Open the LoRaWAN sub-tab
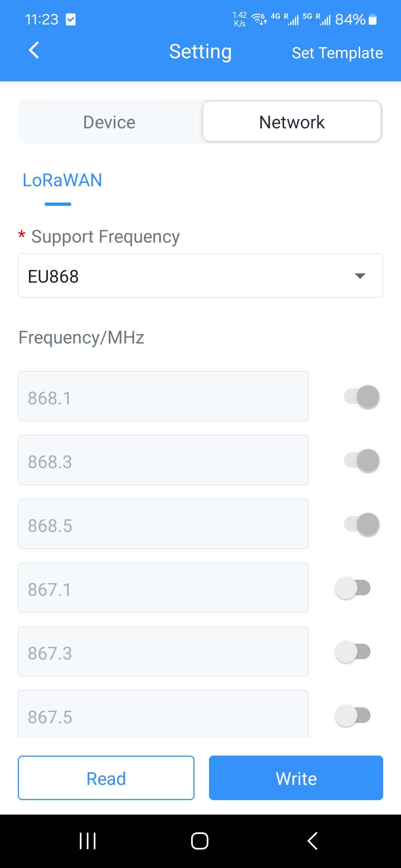Screen dimensions: 401x868 62,181
